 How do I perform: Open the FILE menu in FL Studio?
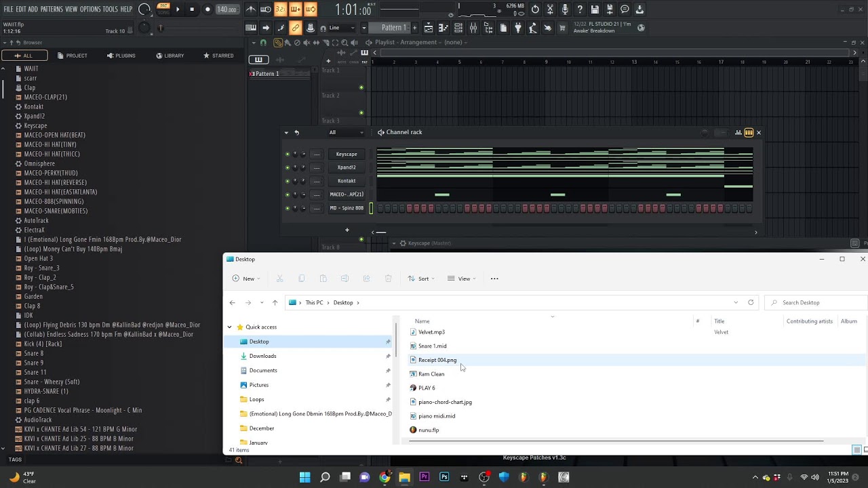[x=8, y=9]
